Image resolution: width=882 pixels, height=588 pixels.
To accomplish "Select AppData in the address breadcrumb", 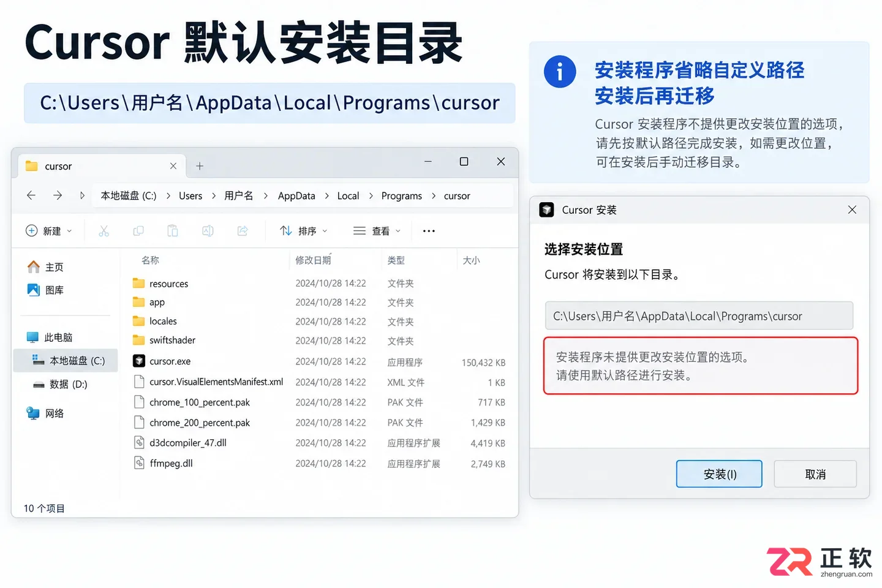I will pyautogui.click(x=296, y=196).
